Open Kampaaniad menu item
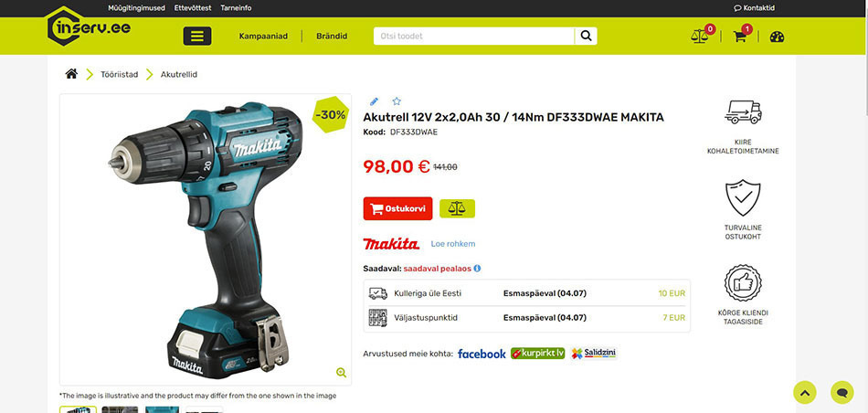Screen dimensions: 868x413 point(263,36)
